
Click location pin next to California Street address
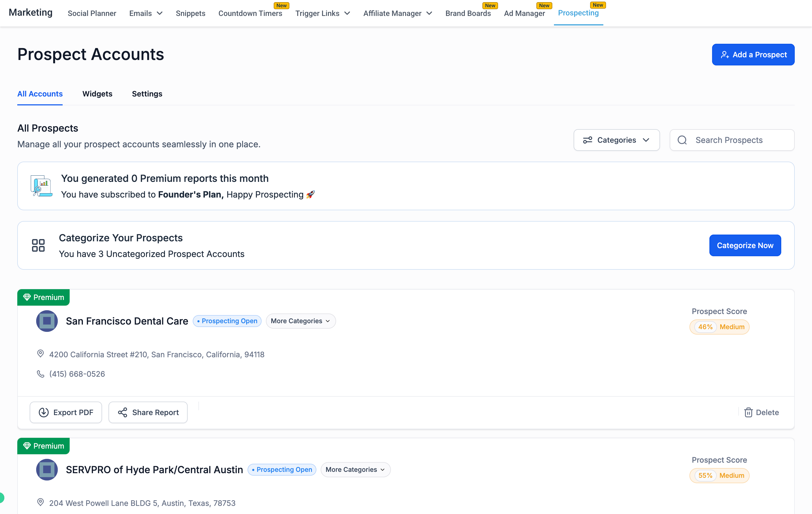click(x=40, y=354)
